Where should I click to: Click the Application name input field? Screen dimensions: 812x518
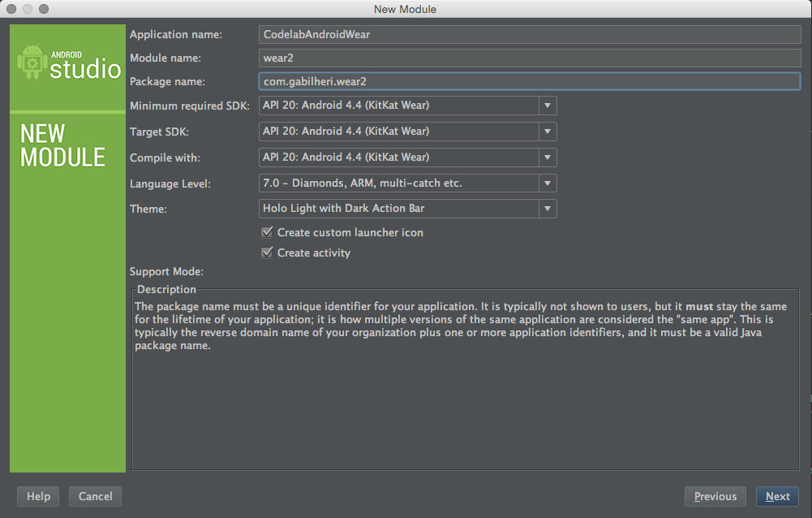(x=529, y=34)
